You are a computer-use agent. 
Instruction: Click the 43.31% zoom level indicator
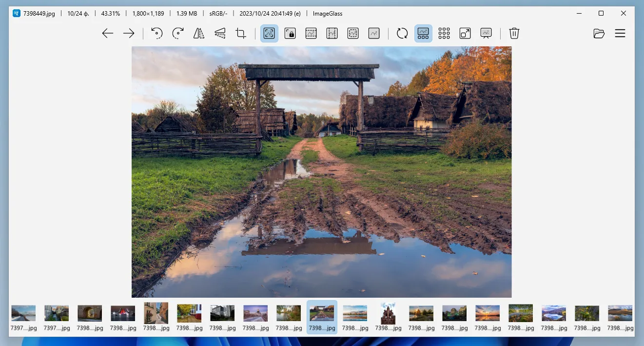pos(110,14)
